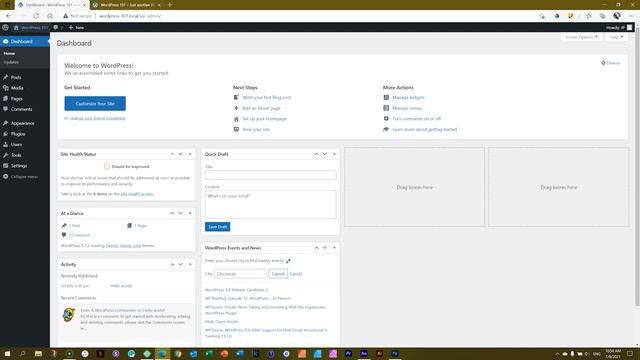Toggle the Activity panel

tap(190, 264)
